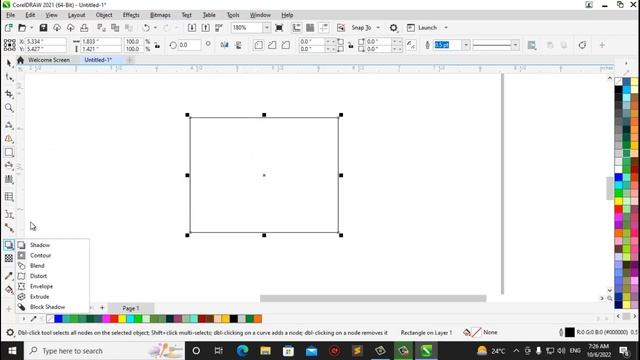Switch to the Untitled-1 document tab
The width and height of the screenshot is (640, 360).
click(x=98, y=60)
